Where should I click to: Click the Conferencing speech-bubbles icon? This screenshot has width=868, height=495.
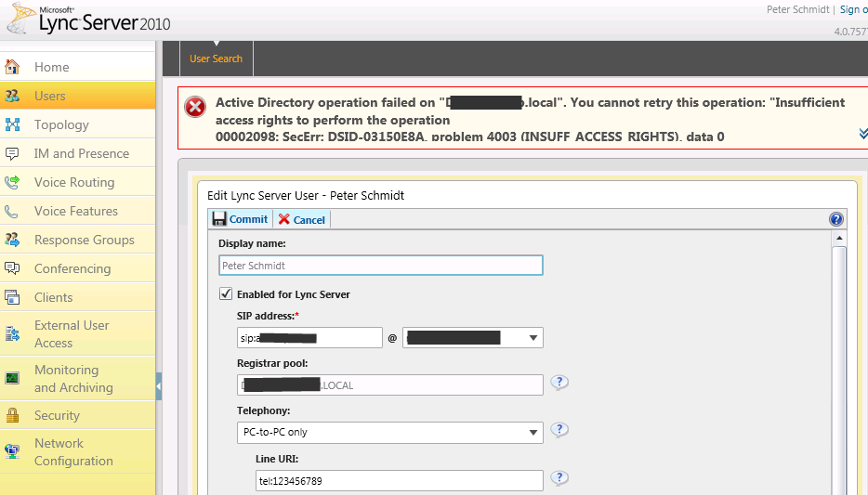tap(12, 268)
